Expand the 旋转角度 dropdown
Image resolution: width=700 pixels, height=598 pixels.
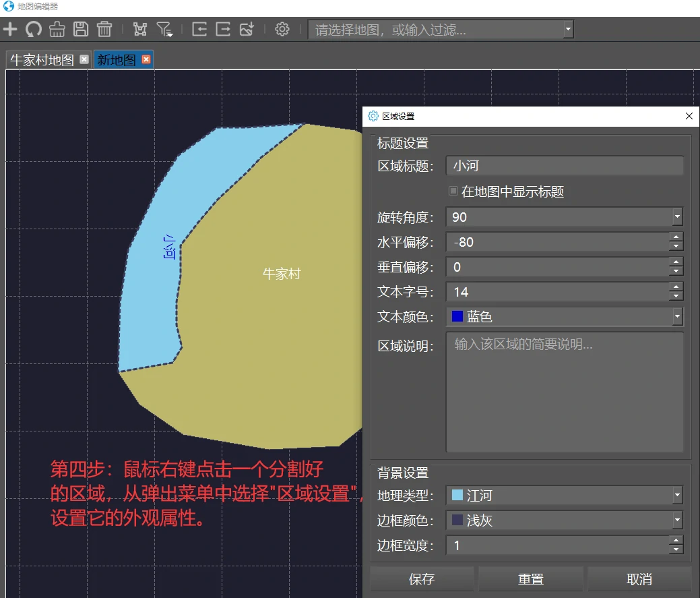(677, 217)
